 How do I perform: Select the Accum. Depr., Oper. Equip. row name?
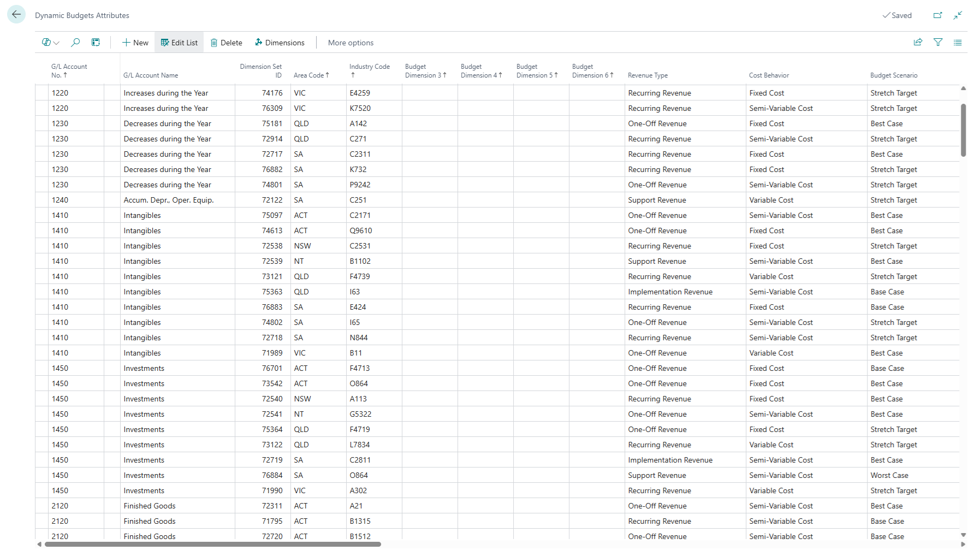(169, 200)
